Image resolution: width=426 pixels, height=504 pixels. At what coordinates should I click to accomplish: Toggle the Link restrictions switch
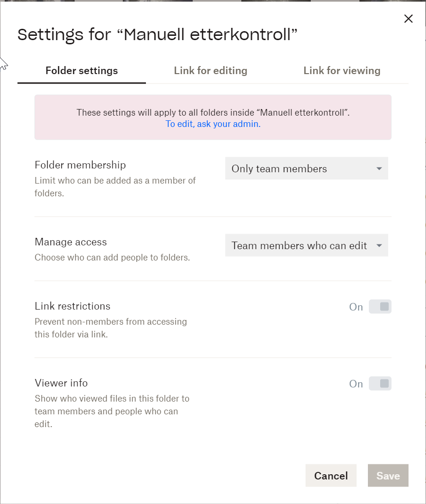(380, 307)
